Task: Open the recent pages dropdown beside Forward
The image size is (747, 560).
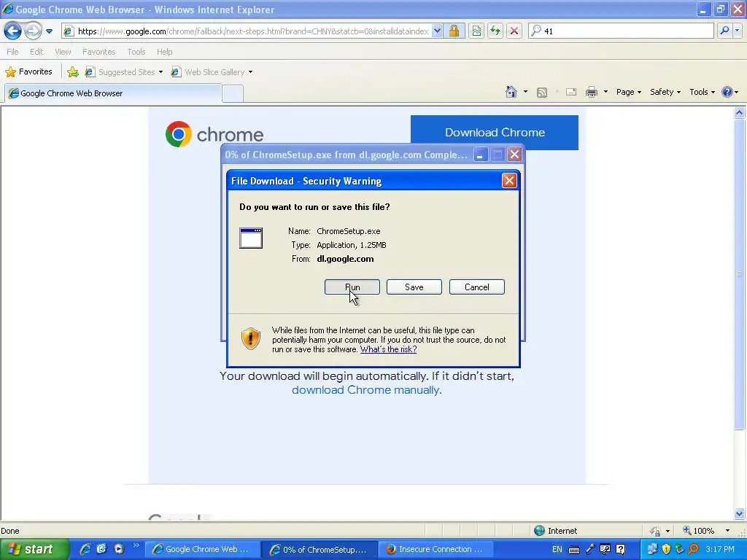Action: (x=49, y=31)
